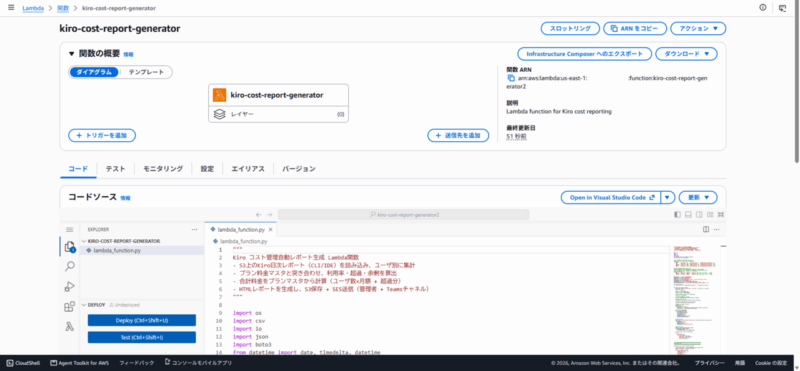Viewport: 800px width, 371px height.
Task: Open the Lambda icon in editor activity bar
Action: (70, 327)
